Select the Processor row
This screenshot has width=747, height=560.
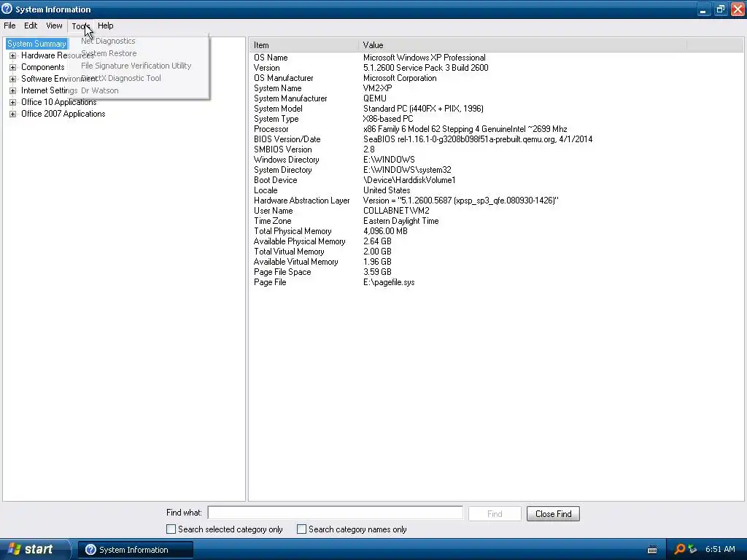point(495,129)
